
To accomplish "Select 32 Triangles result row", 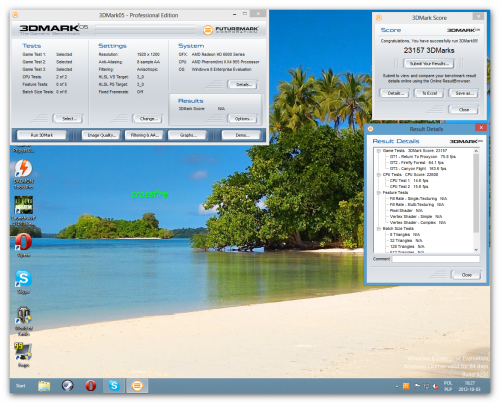I will pyautogui.click(x=406, y=241).
